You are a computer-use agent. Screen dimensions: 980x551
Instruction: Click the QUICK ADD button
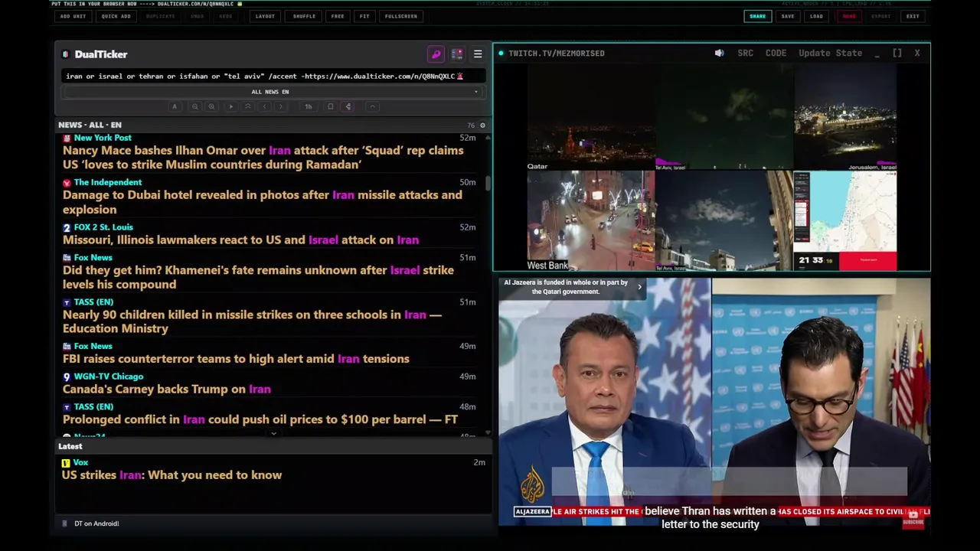(116, 16)
